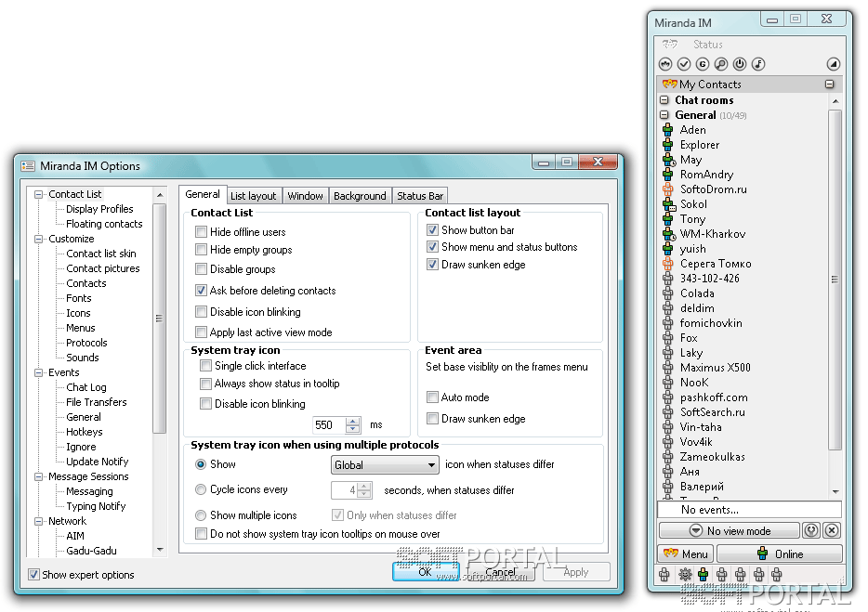Click the sound note toolbar icon

[758, 64]
